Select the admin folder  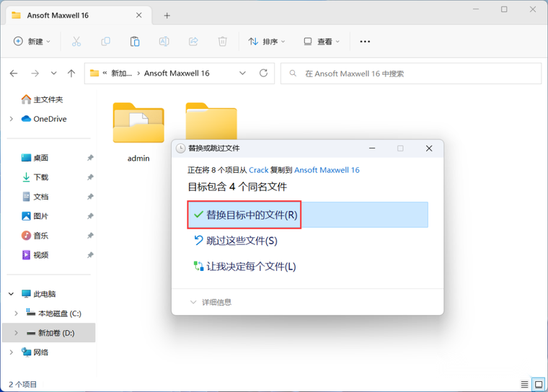tap(138, 133)
